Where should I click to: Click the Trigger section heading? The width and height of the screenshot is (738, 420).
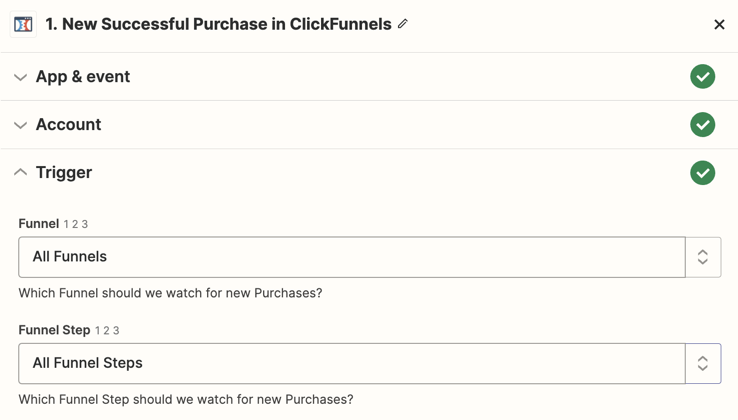(x=64, y=173)
